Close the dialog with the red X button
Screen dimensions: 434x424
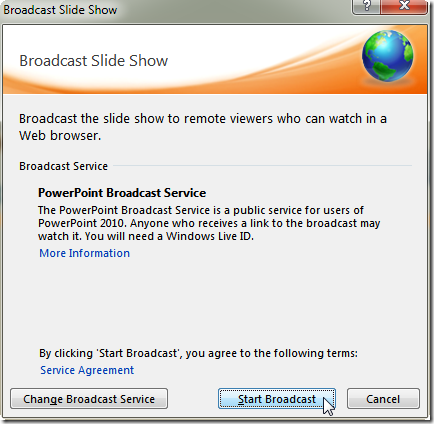(x=404, y=6)
